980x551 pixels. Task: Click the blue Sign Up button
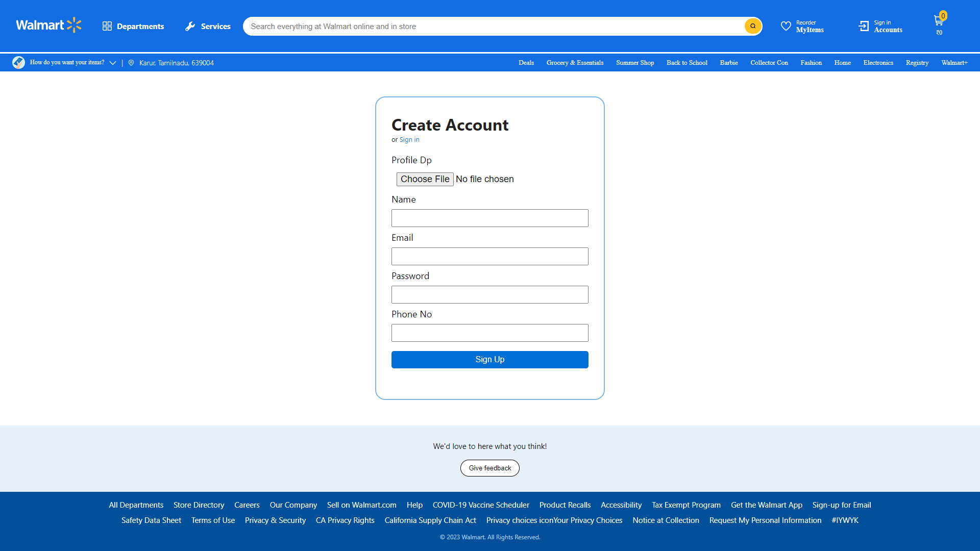[x=489, y=360]
